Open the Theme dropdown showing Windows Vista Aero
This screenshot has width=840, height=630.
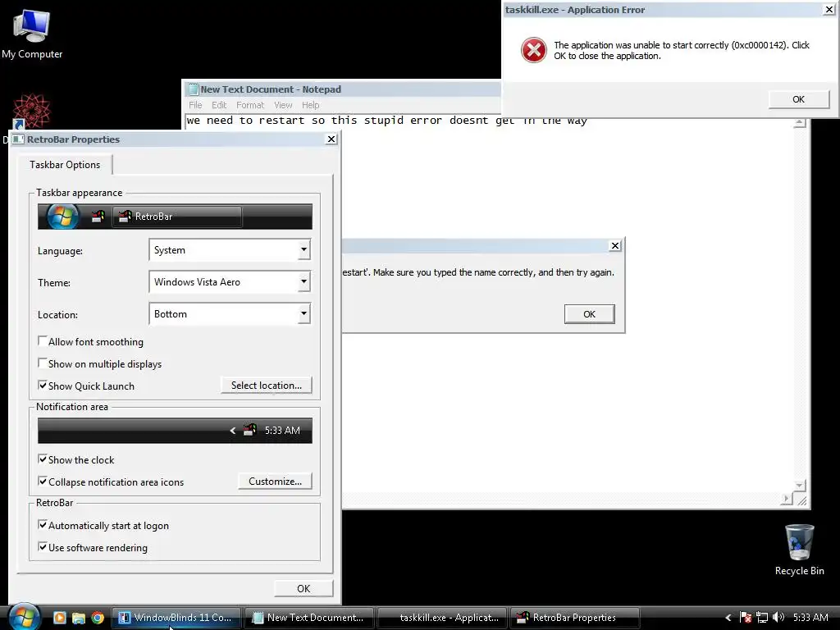(230, 282)
